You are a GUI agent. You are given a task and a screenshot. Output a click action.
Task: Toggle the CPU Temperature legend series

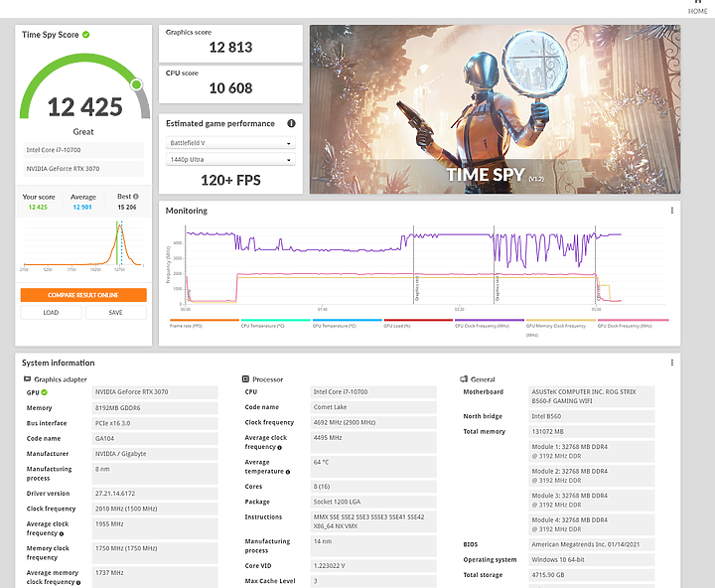[275, 323]
